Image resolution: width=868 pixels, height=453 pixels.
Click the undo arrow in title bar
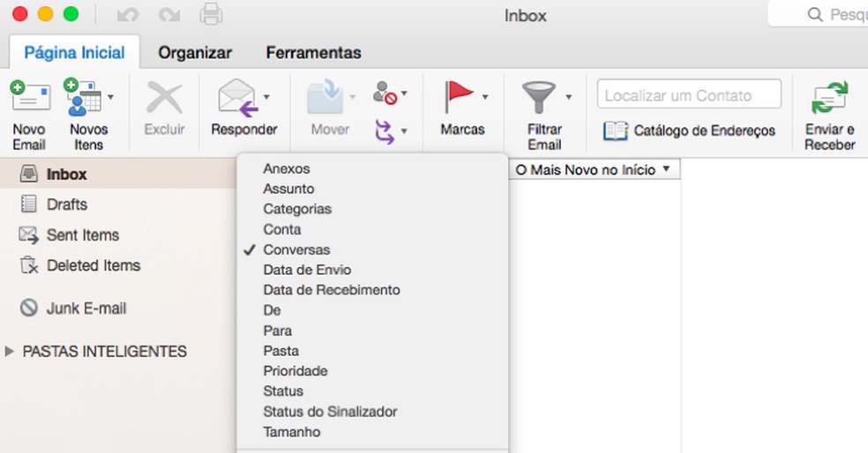(x=127, y=14)
